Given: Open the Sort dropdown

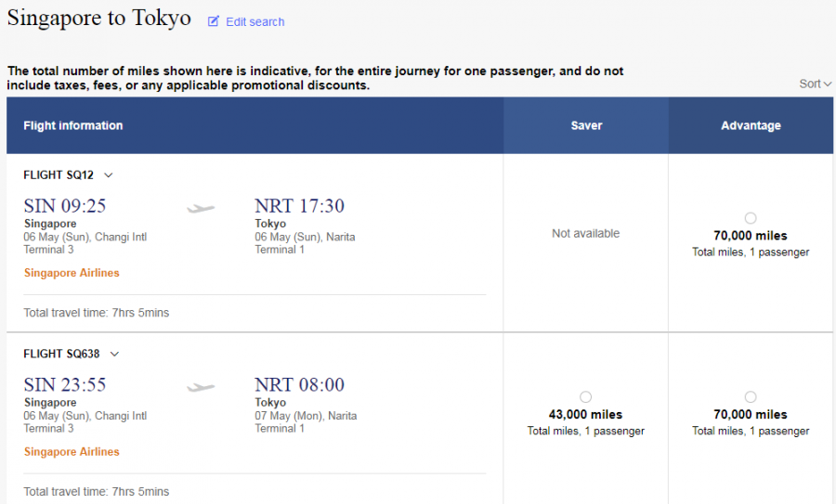Looking at the screenshot, I should point(815,84).
